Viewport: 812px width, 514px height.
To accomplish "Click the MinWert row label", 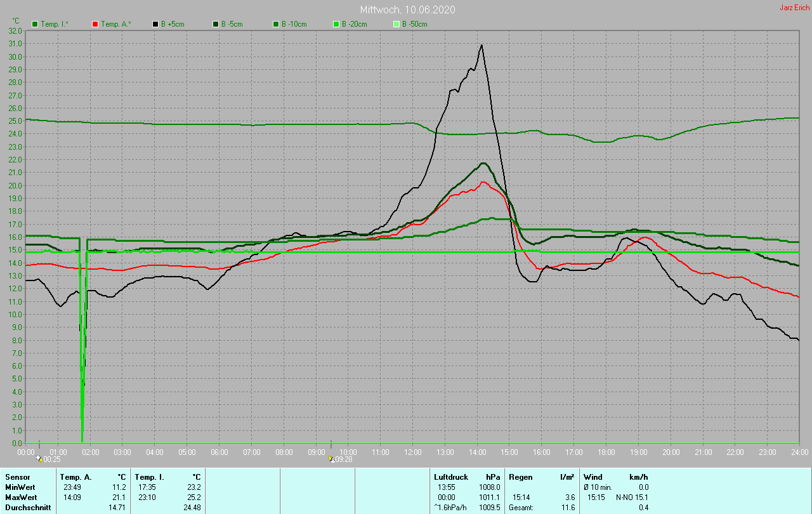I will pos(20,487).
